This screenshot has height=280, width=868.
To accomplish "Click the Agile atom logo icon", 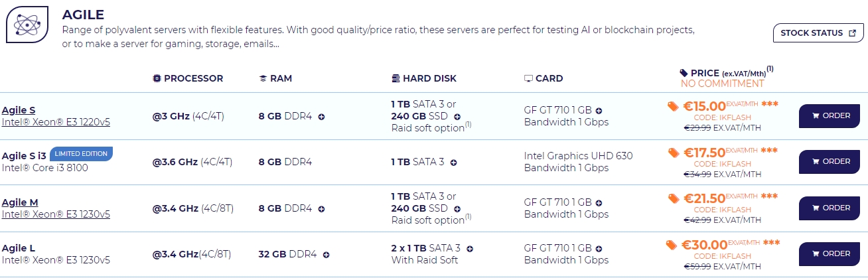I will [27, 25].
